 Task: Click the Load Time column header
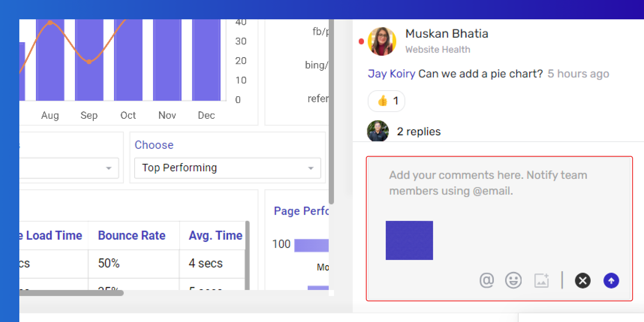[51, 236]
